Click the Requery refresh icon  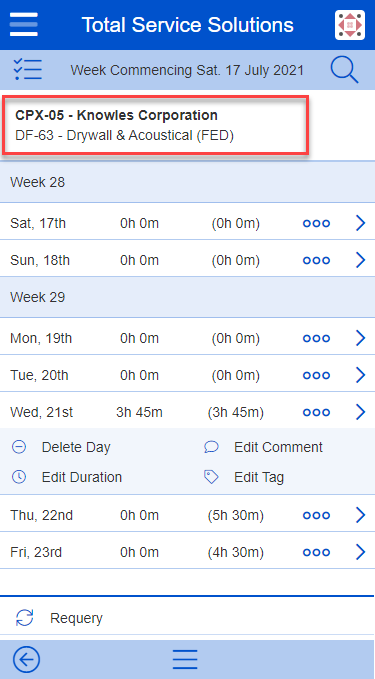coord(25,618)
